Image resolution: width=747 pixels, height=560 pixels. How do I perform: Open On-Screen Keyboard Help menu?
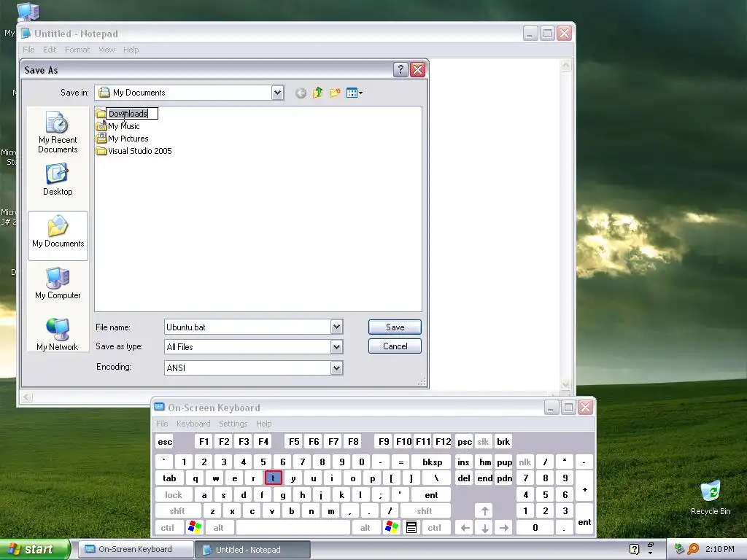click(263, 424)
